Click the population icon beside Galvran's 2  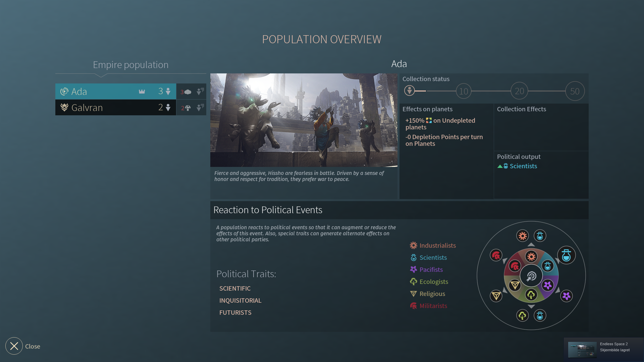point(168,108)
